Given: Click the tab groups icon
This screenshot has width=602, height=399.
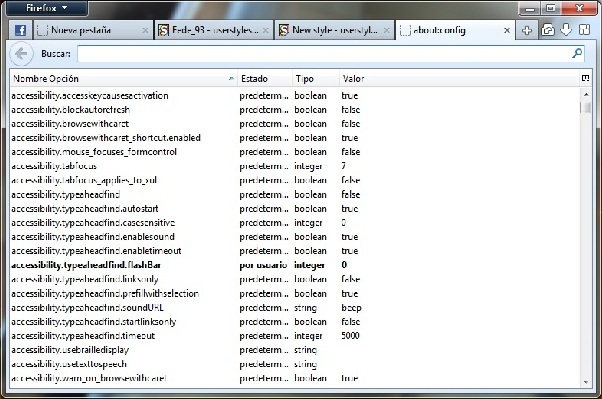Looking at the screenshot, I should click(548, 30).
